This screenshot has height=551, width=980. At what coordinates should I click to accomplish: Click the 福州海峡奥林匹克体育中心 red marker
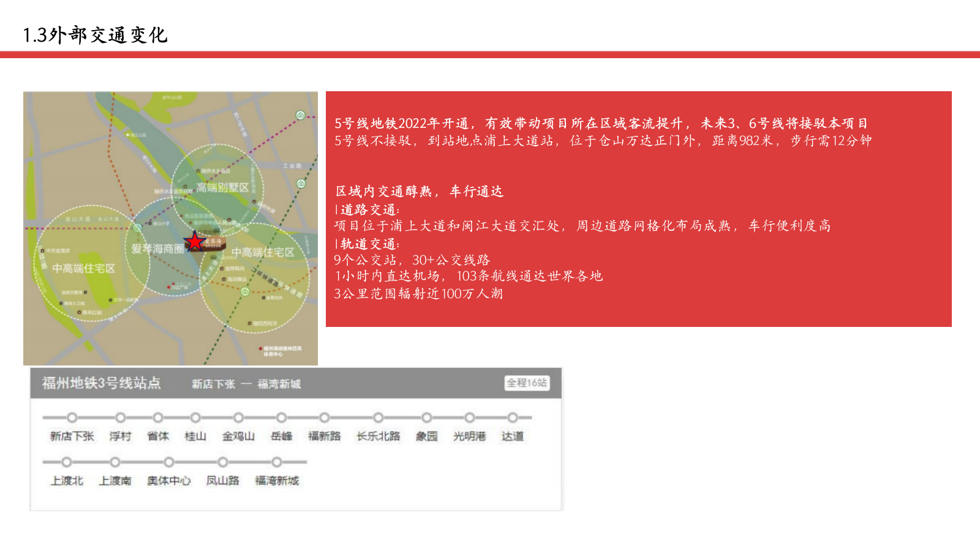pos(260,348)
